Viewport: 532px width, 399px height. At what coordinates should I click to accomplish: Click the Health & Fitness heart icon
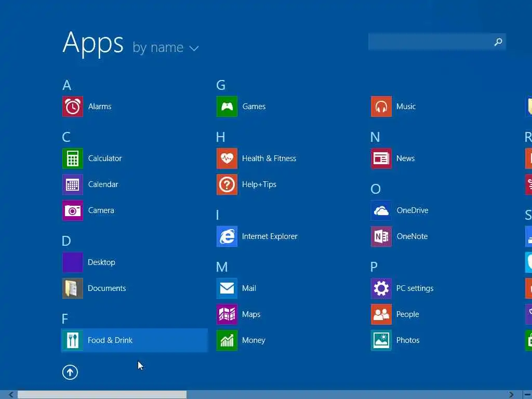[x=227, y=158]
